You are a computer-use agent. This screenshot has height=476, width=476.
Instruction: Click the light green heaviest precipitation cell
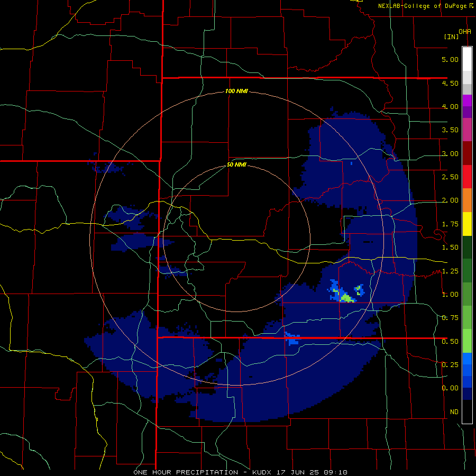347,298
